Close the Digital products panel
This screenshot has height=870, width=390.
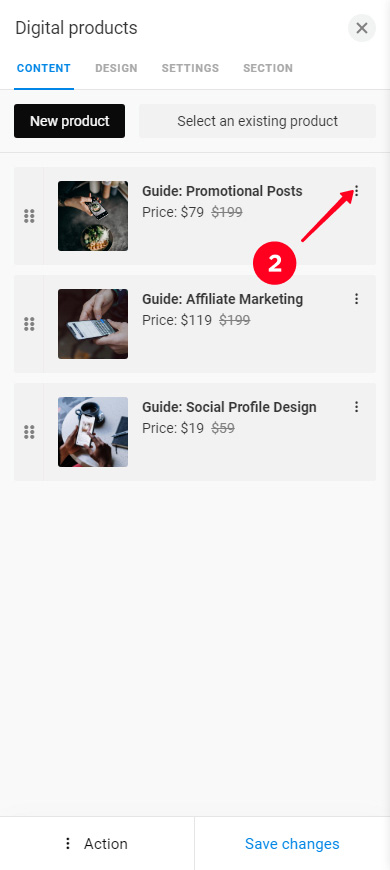pos(362,28)
